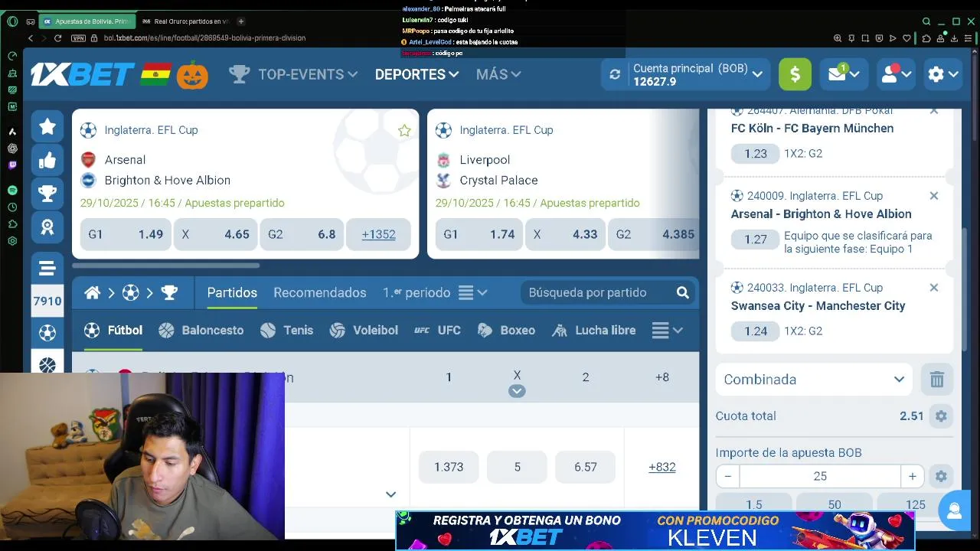Image resolution: width=980 pixels, height=551 pixels.
Task: Select the Boxeo sport tab
Action: click(506, 331)
